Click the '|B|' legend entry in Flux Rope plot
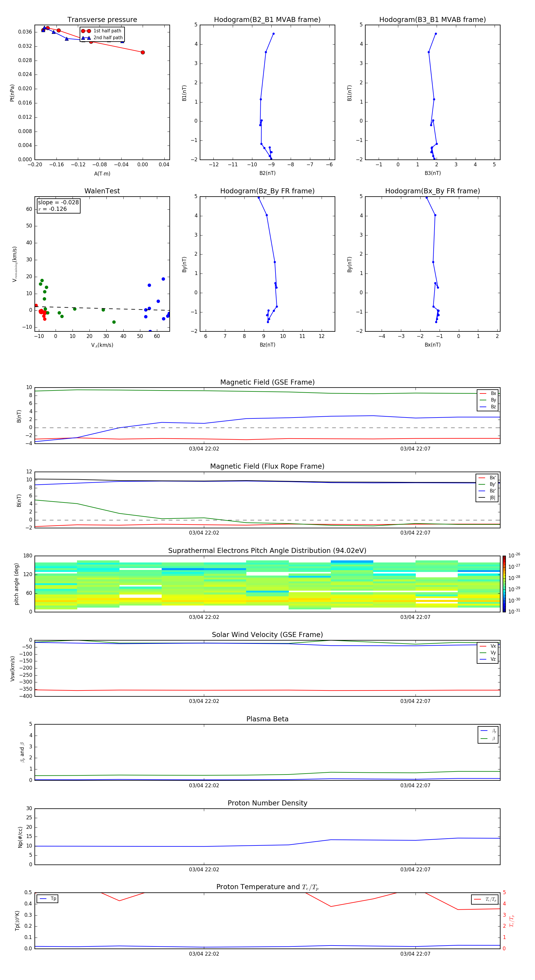Viewport: 535px width, 980px height. pos(487,498)
